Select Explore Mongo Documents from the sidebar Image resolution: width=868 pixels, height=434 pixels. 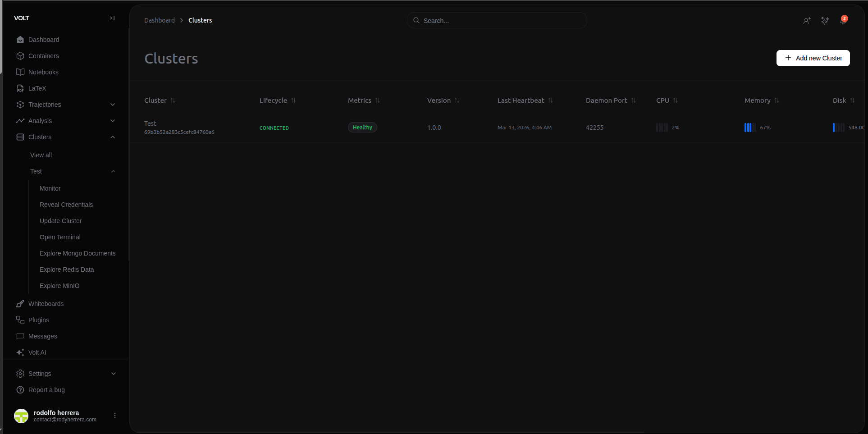78,253
